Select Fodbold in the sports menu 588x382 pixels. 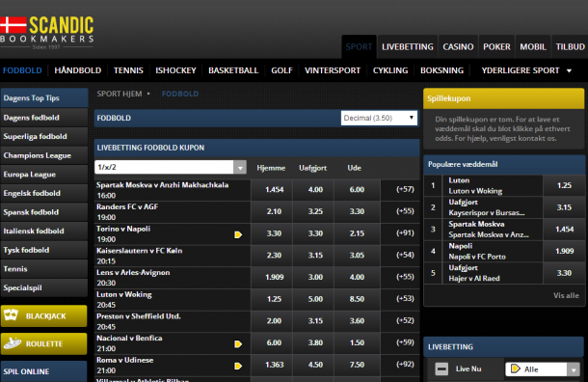pos(22,70)
